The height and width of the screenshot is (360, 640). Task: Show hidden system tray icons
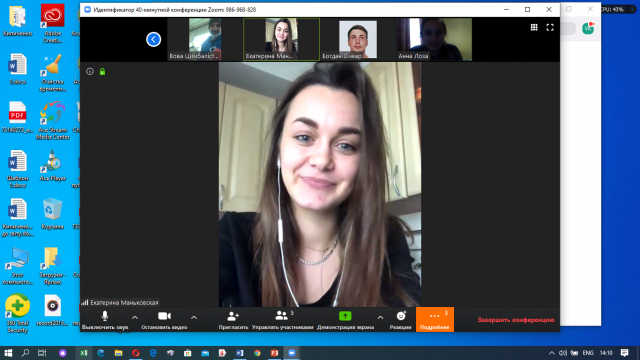pos(551,353)
